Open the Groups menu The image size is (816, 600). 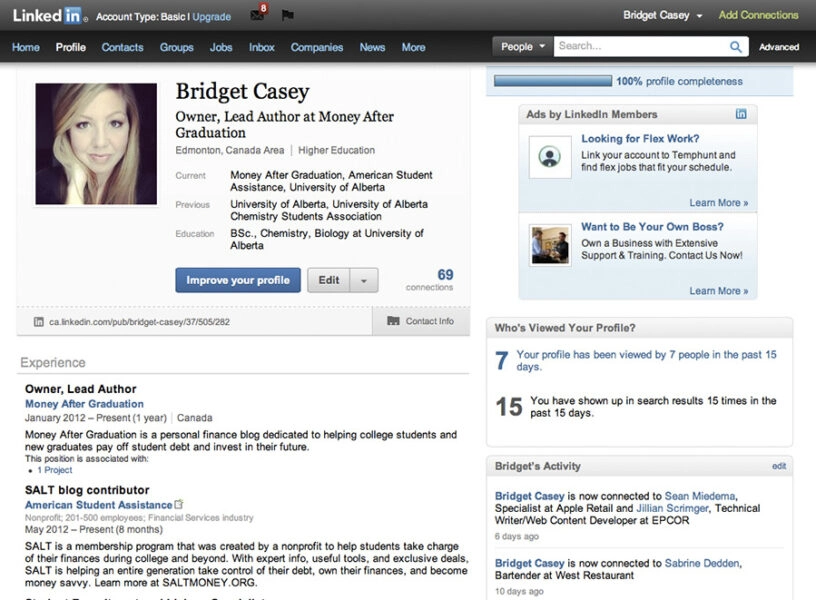pyautogui.click(x=176, y=47)
